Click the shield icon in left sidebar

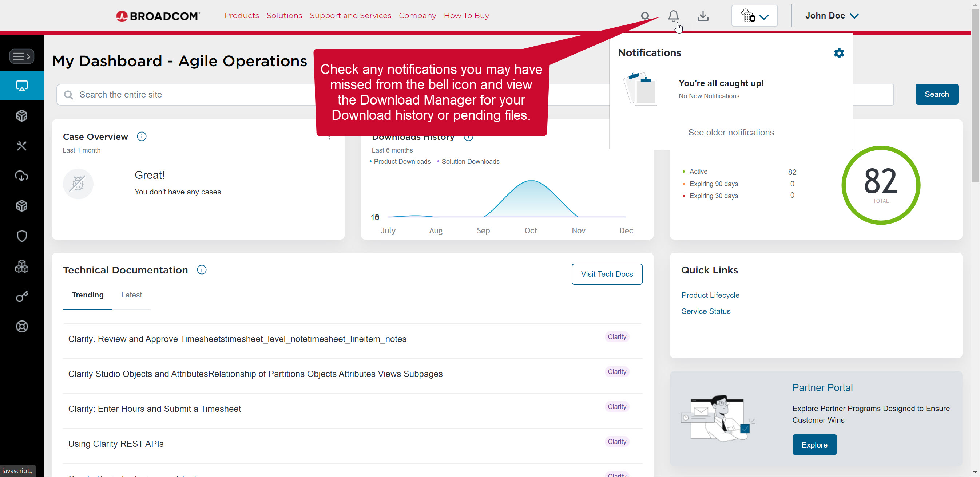tap(22, 236)
